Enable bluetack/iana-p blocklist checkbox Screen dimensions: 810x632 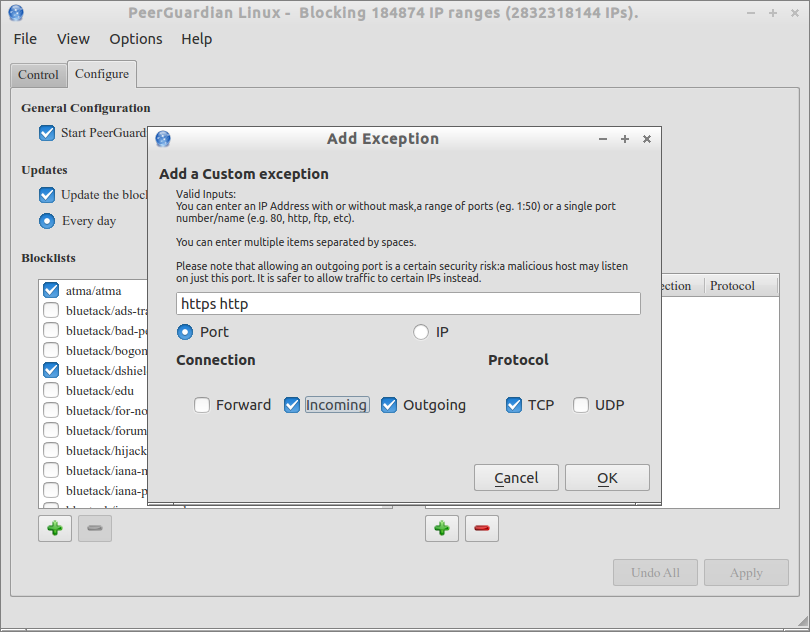click(x=51, y=490)
